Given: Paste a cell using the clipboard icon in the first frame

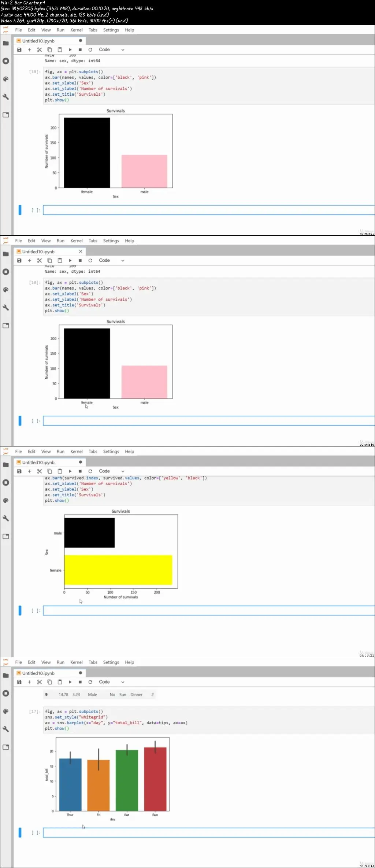Looking at the screenshot, I should point(60,49).
